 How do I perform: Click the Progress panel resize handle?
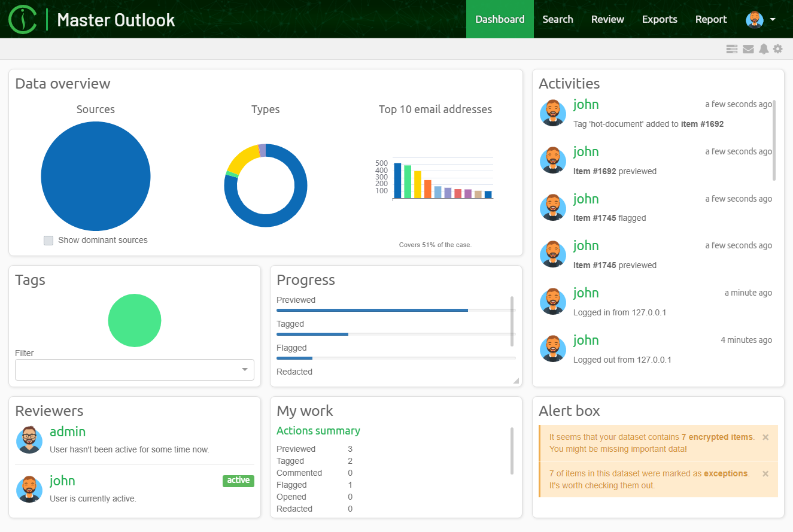[516, 381]
